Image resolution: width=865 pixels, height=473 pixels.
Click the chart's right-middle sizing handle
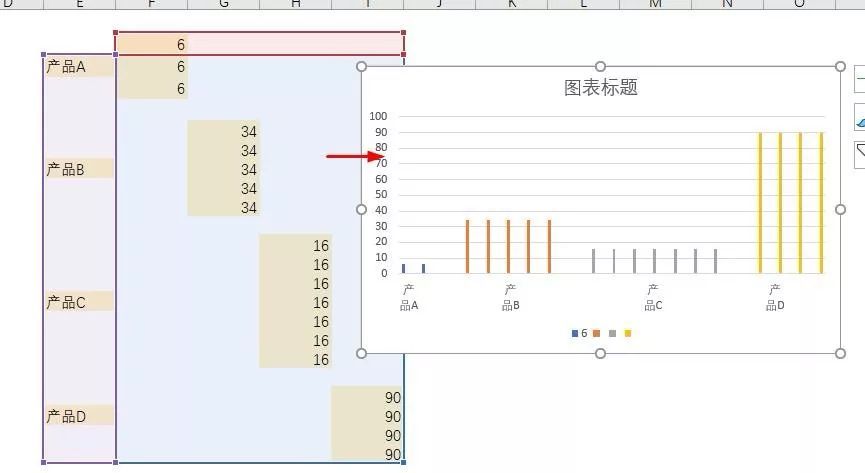pos(840,210)
